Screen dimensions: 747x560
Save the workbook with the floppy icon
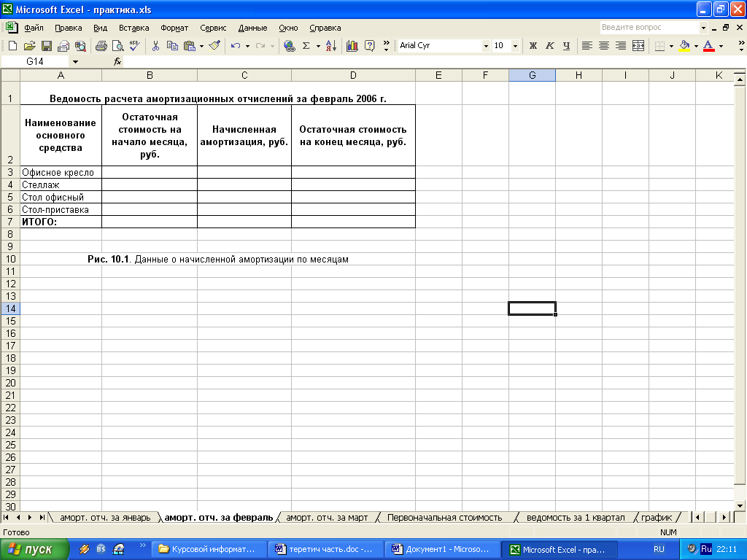click(47, 46)
